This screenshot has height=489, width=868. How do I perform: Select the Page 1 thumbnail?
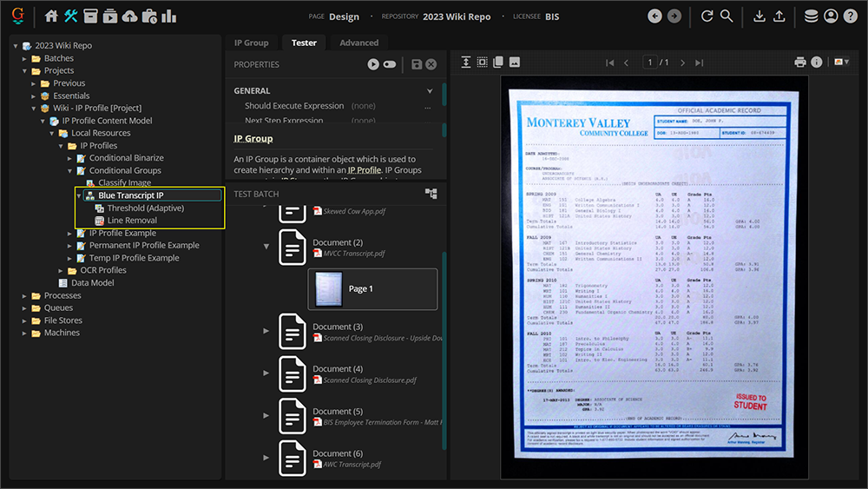coord(372,288)
